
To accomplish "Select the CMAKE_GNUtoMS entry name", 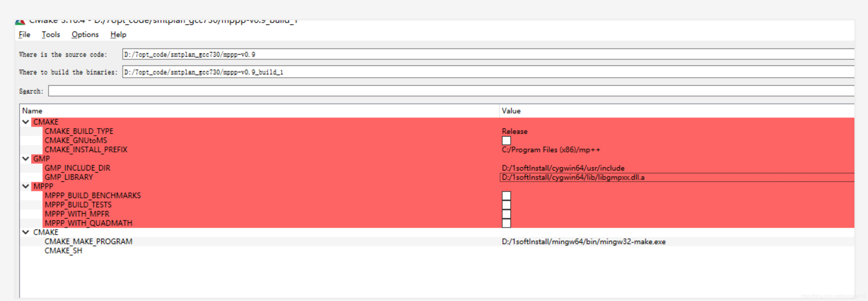I will [76, 140].
